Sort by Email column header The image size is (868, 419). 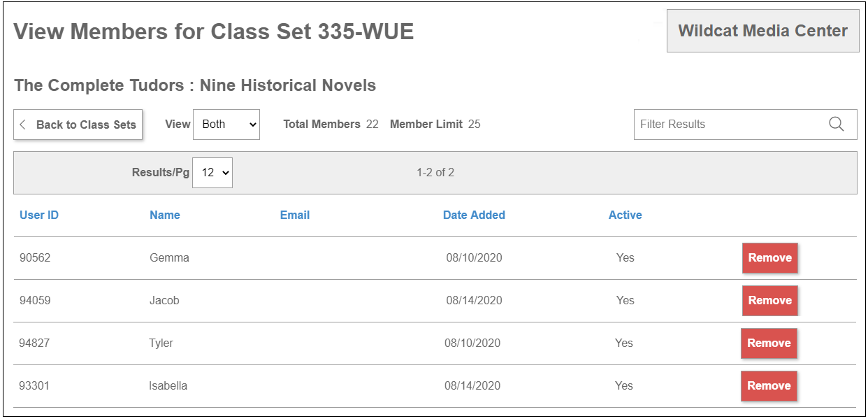click(295, 215)
